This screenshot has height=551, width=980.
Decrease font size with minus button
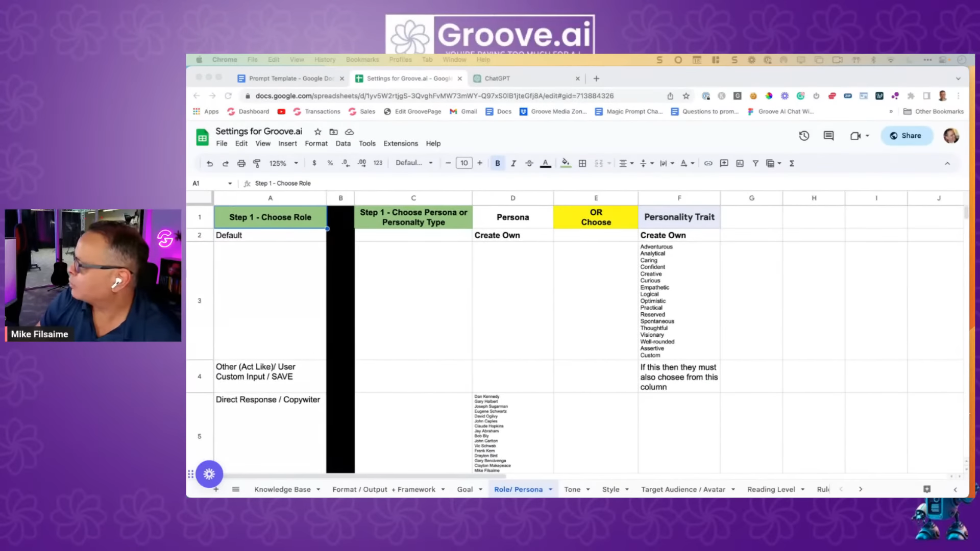point(448,163)
